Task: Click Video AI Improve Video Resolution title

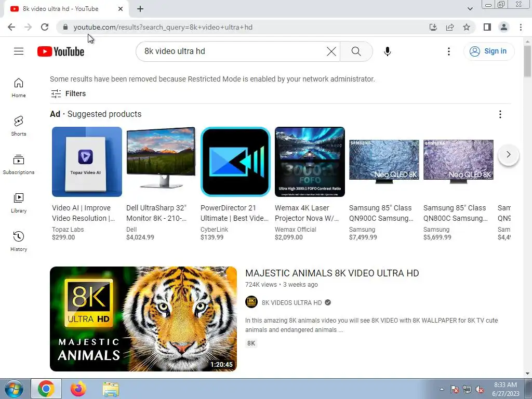Action: (84, 213)
